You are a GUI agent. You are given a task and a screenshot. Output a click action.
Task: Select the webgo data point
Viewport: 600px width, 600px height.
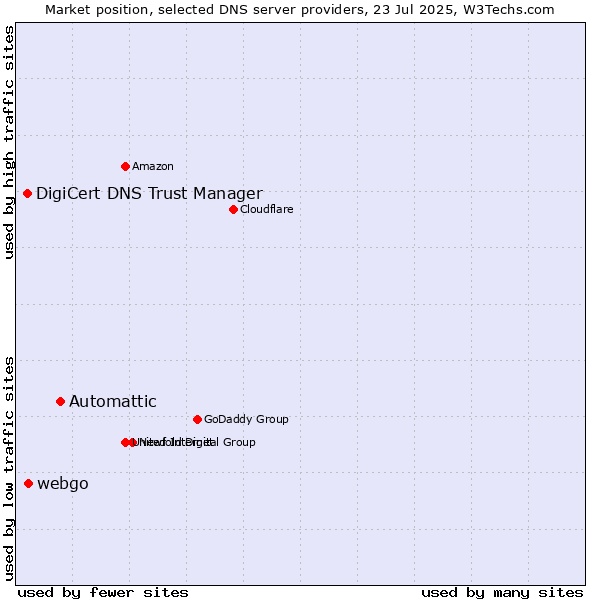28,484
